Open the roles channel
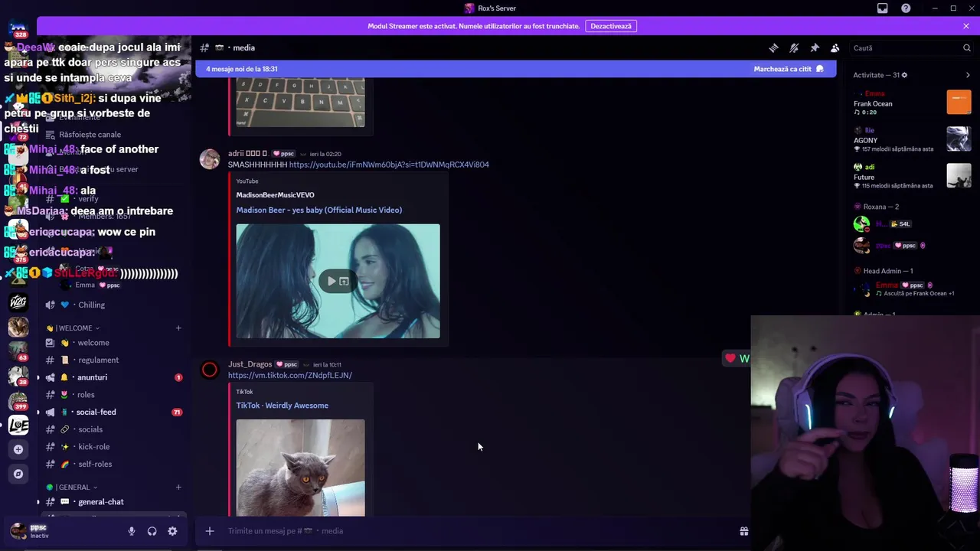The width and height of the screenshot is (980, 551). [113, 395]
